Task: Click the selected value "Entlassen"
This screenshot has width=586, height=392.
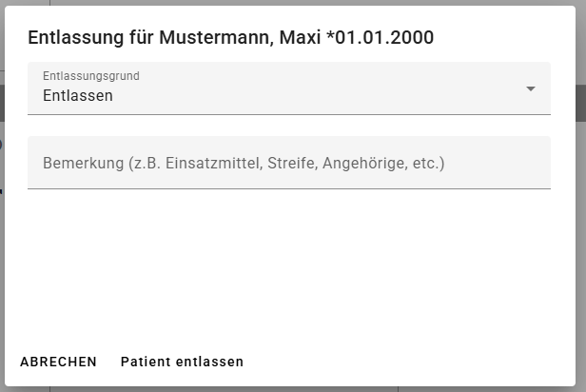Action: (78, 96)
